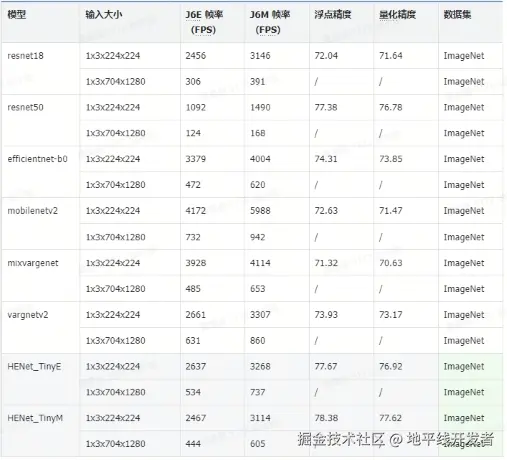Click the frame rate value 605
This screenshot has width=507, height=460.
(x=258, y=444)
